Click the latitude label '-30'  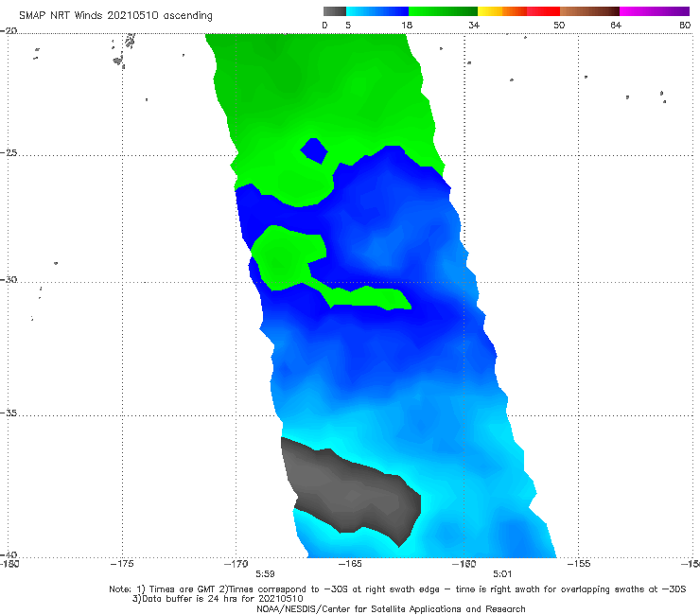tap(9, 279)
